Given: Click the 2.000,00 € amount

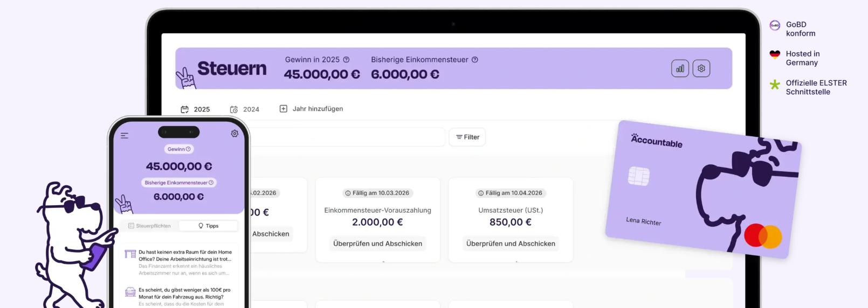Looking at the screenshot, I should 377,222.
